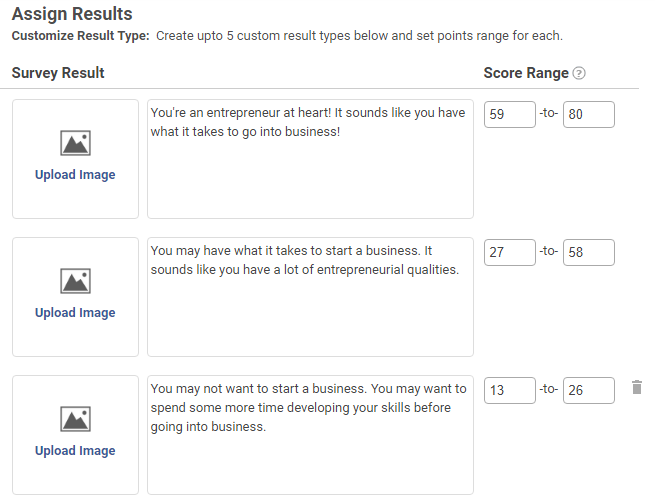Click the Score Range help question-mark icon
Screen dimensions: 655x496
point(579,73)
